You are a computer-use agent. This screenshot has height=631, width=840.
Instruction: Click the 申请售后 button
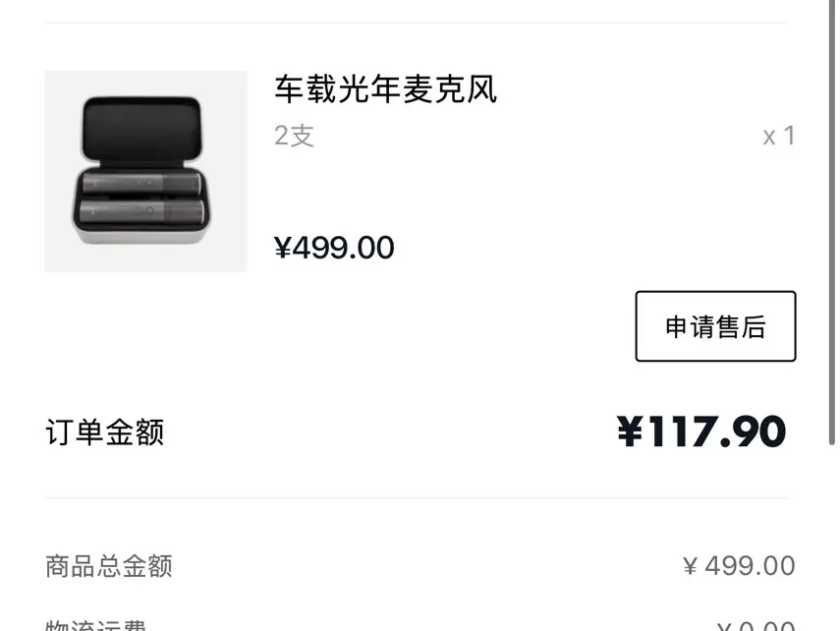pyautogui.click(x=715, y=326)
